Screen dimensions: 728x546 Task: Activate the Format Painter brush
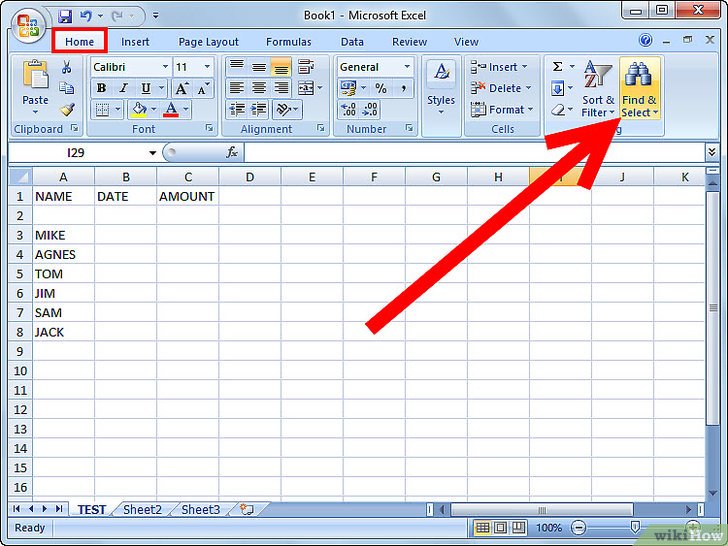tap(67, 110)
